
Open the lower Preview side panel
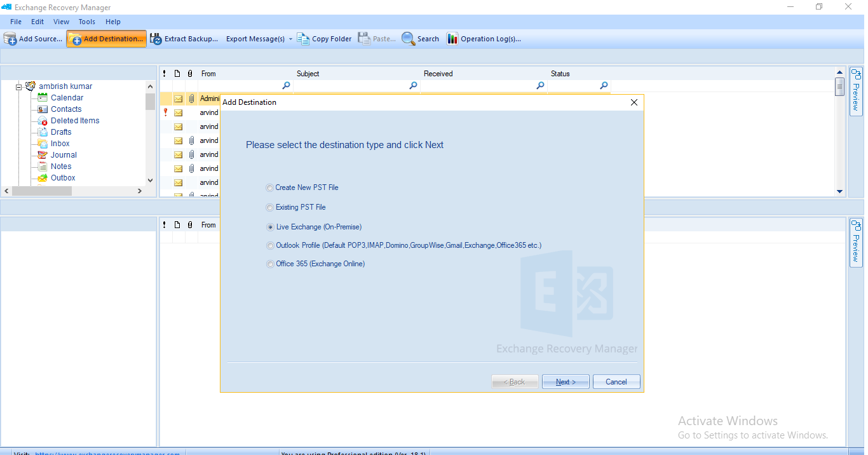856,243
